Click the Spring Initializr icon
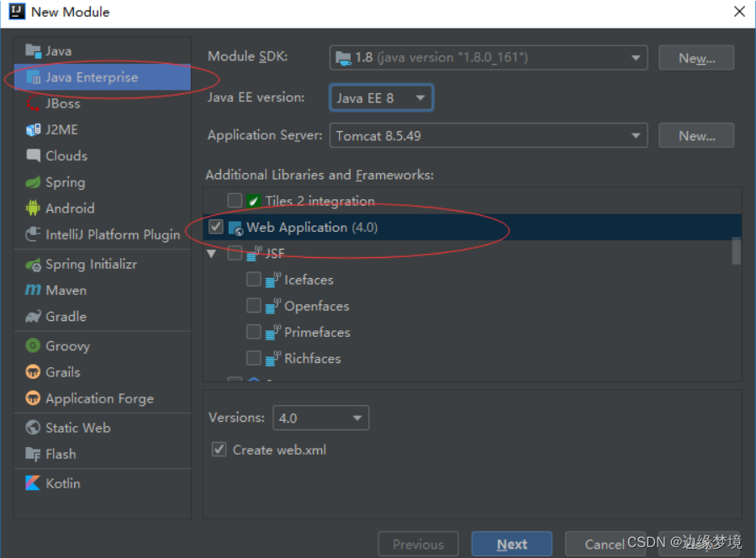 (x=33, y=264)
